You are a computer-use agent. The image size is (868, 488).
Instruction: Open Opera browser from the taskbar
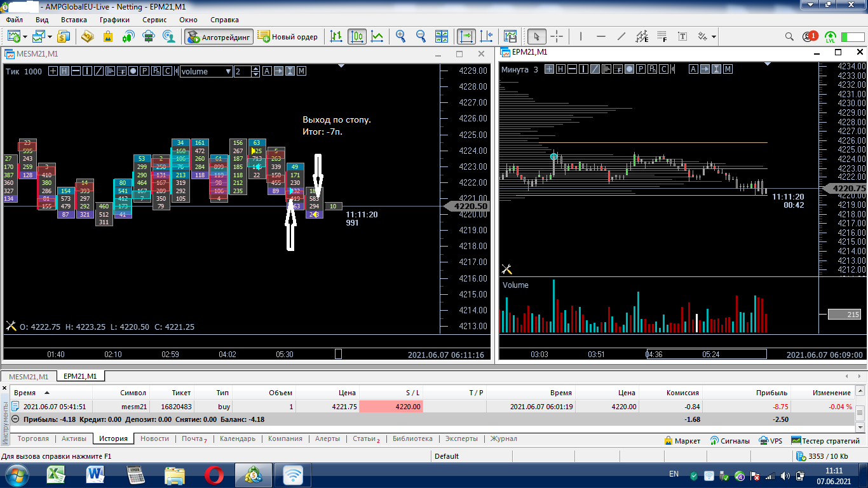(x=214, y=475)
